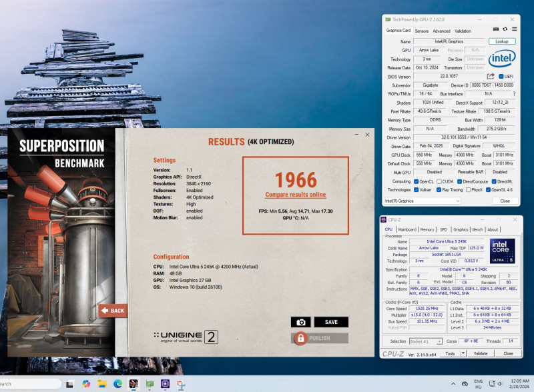Click the GPU-Z taskbar icon
This screenshot has height=392, width=534.
tap(150, 384)
